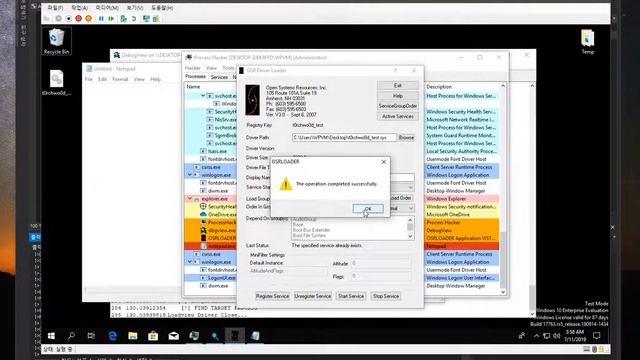Click the Exit button

pos(398,85)
